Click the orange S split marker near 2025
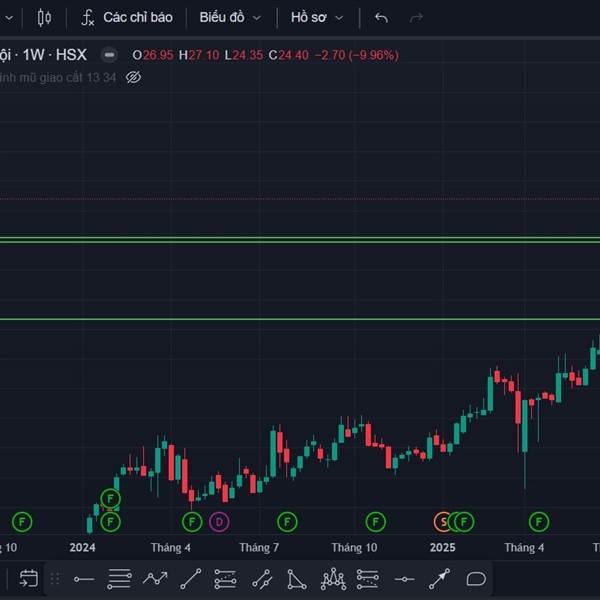The width and height of the screenshot is (600, 600). tap(442, 521)
